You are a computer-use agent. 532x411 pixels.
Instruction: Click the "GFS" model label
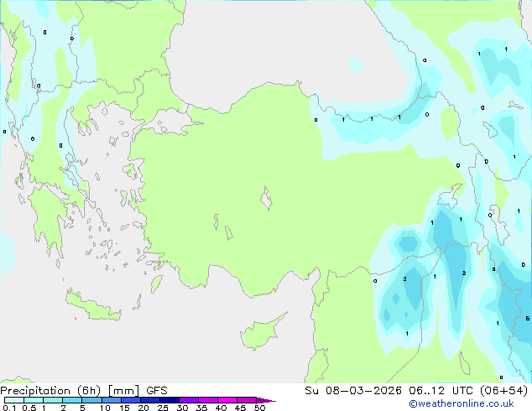click(x=157, y=391)
